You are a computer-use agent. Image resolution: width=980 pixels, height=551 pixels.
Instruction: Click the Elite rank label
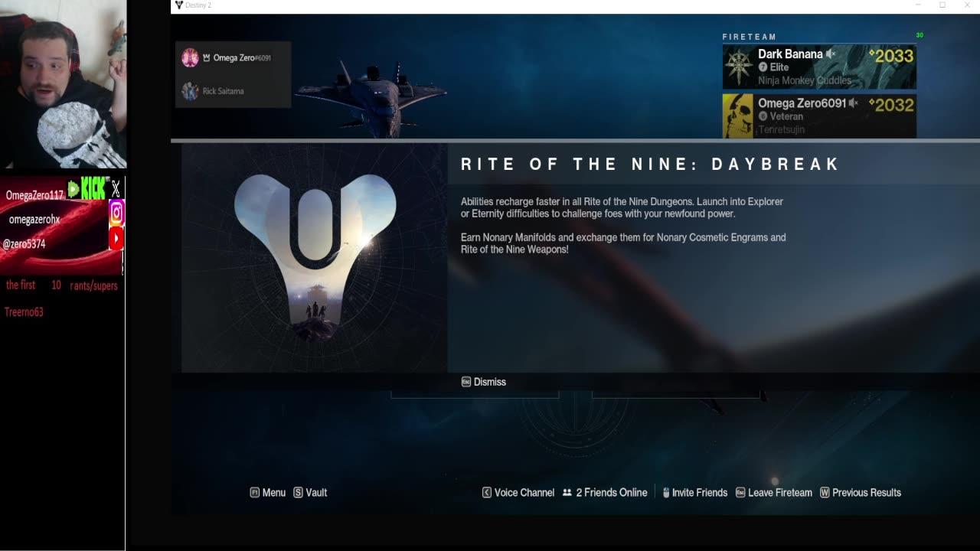point(779,67)
